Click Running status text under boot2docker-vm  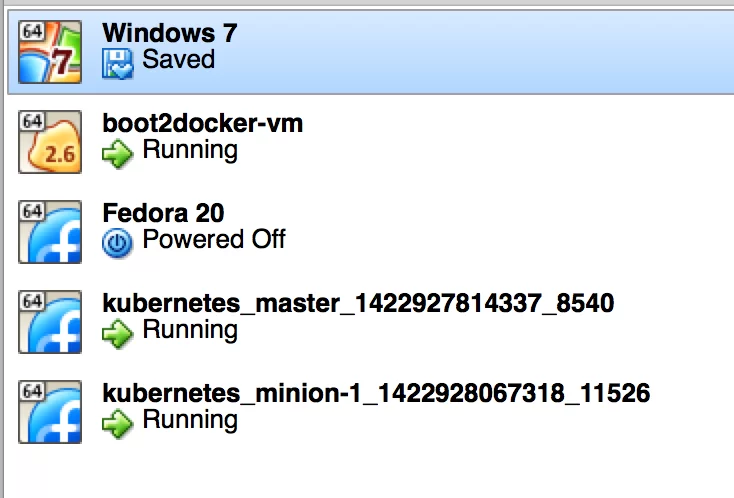pyautogui.click(x=190, y=150)
